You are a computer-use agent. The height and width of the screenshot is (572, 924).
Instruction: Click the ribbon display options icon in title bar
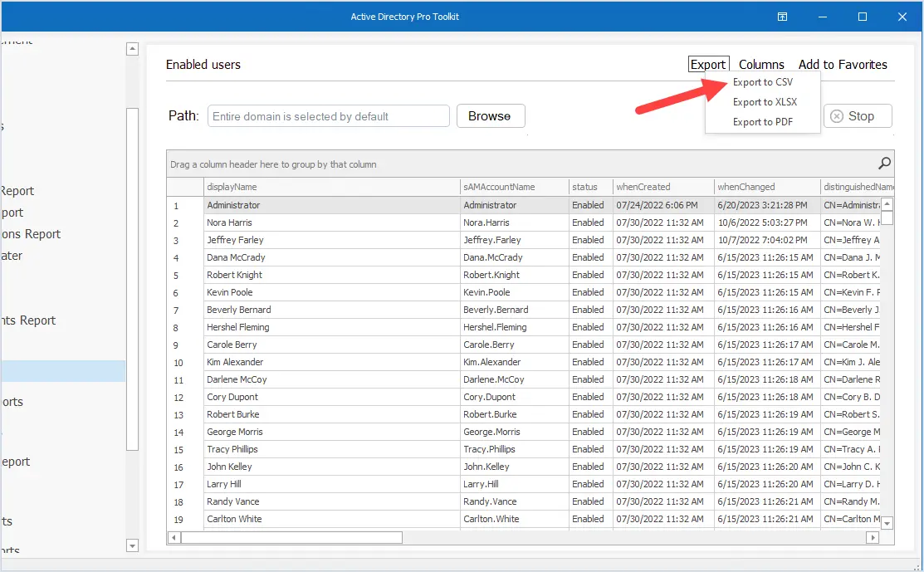pyautogui.click(x=782, y=17)
